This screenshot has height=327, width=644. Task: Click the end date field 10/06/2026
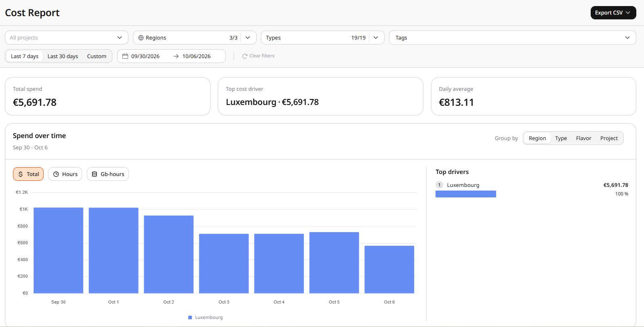pyautogui.click(x=196, y=56)
